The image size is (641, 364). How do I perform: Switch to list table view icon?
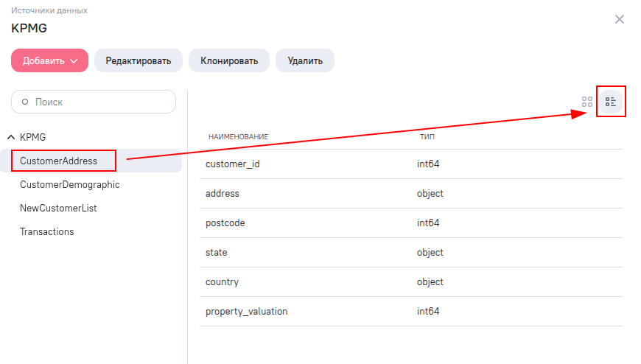[x=611, y=102]
